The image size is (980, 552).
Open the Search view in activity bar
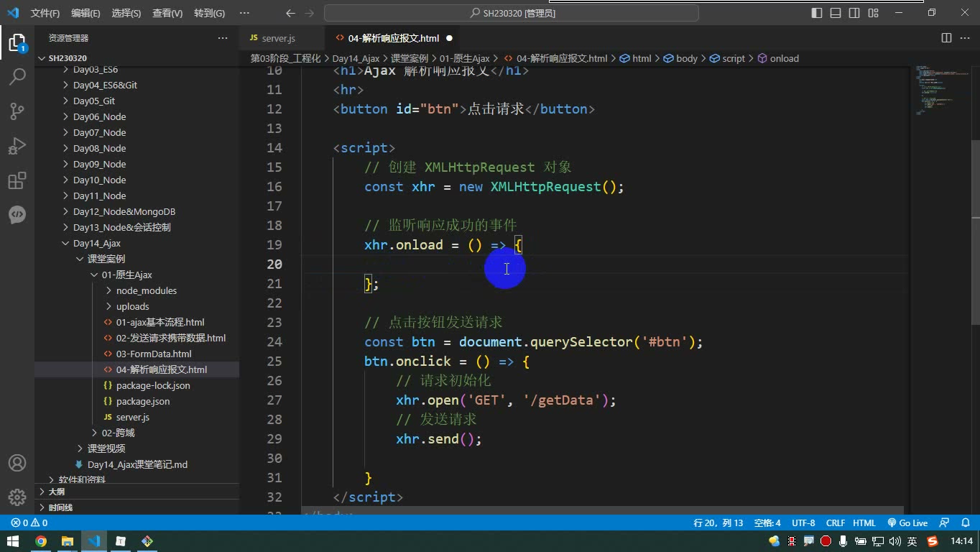tap(17, 76)
